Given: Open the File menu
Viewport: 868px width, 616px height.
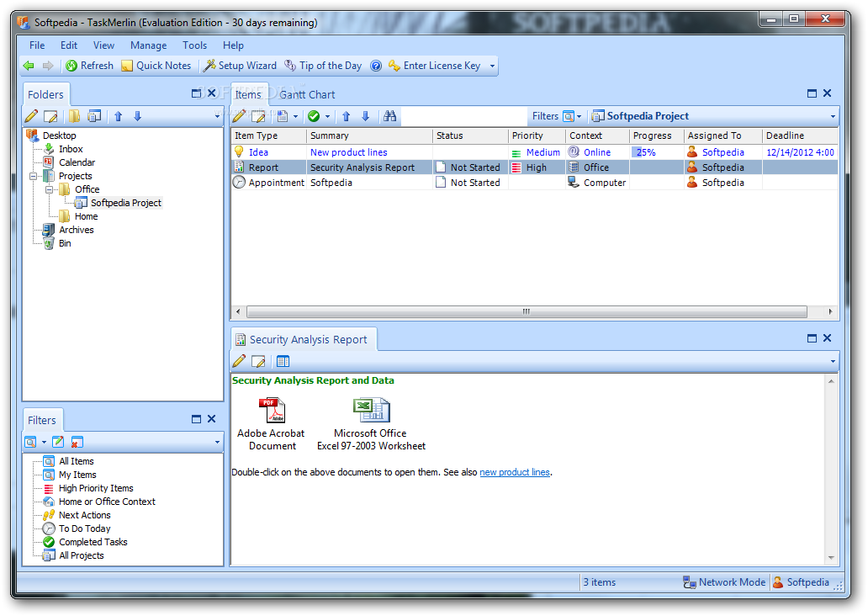Looking at the screenshot, I should 37,45.
